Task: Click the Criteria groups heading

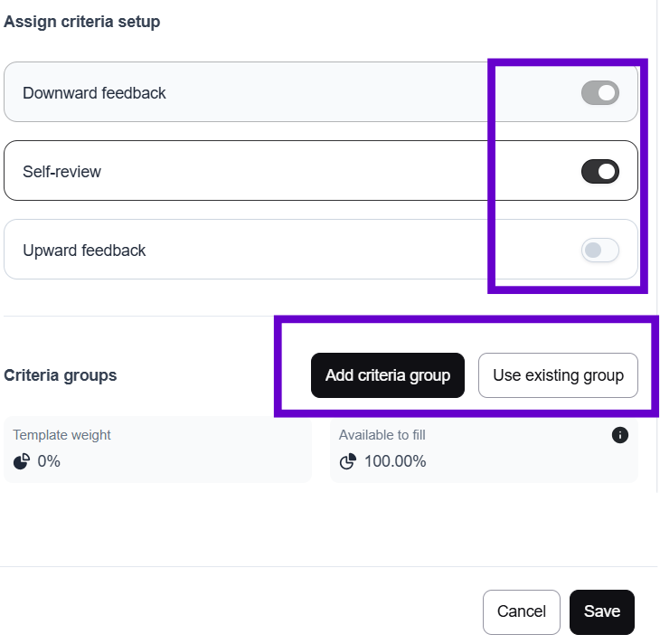Action: click(61, 375)
